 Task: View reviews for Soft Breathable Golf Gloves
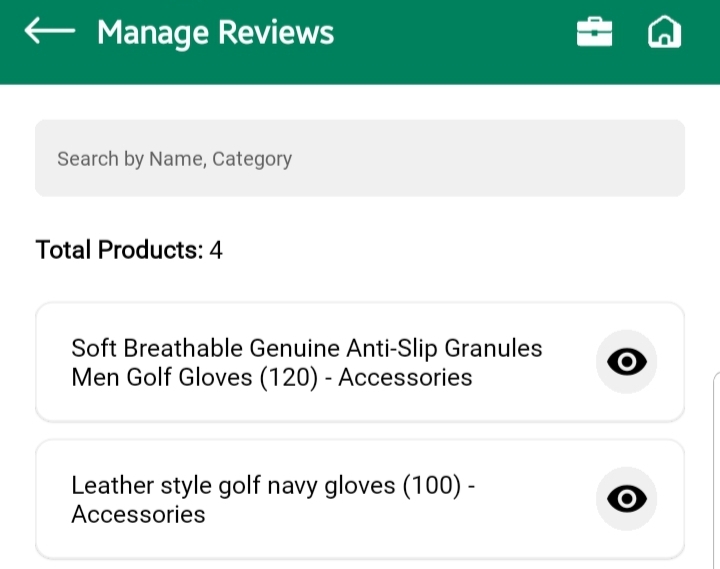(627, 362)
